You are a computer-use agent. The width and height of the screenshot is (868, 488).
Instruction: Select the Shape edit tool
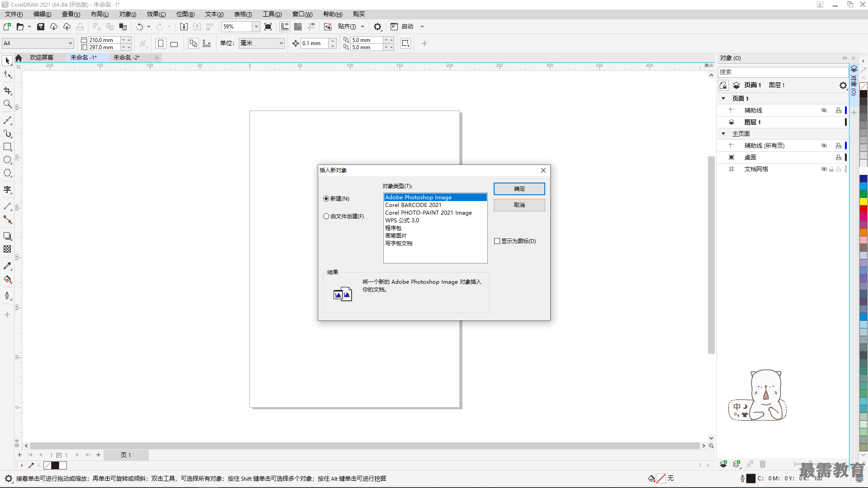pyautogui.click(x=7, y=75)
